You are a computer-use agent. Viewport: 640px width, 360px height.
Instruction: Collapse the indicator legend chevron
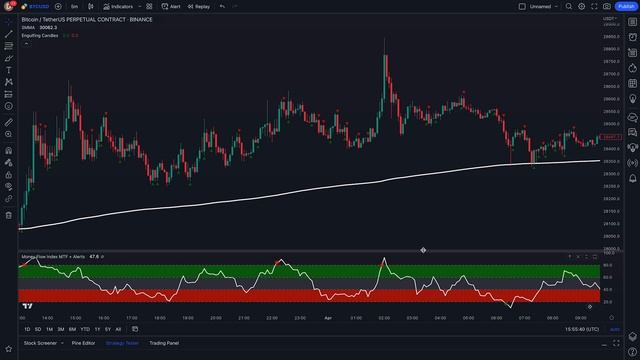pos(27,44)
